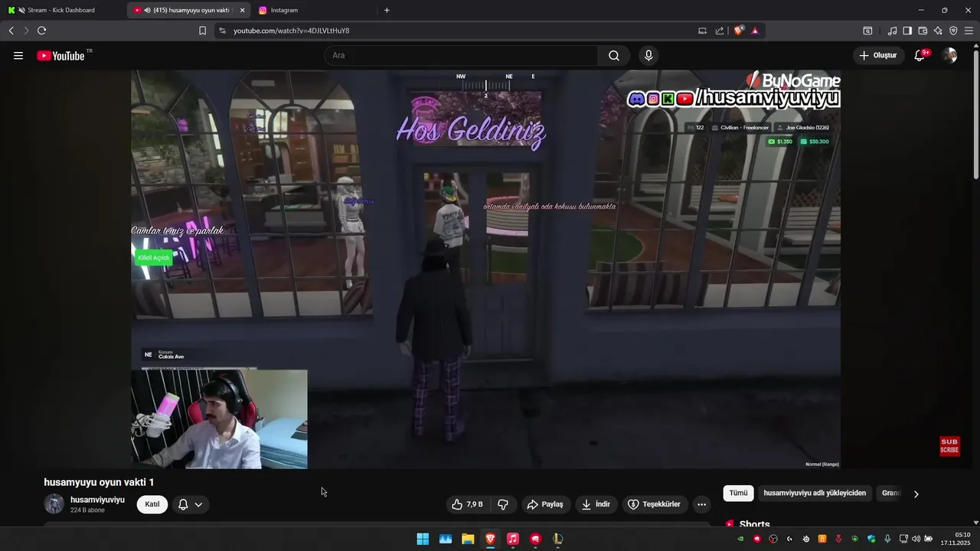Open Brave Rewards triangle icon
Viewport: 980px width, 551px height.
pos(755,31)
